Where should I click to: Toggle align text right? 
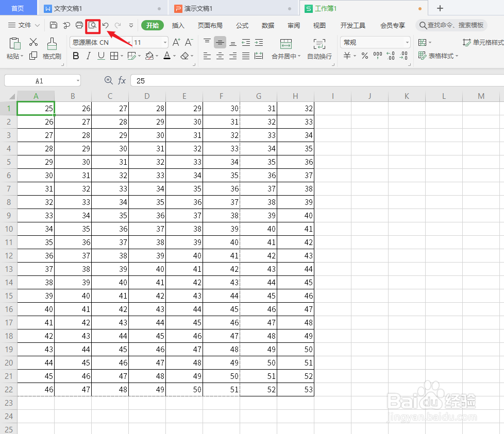pos(233,56)
